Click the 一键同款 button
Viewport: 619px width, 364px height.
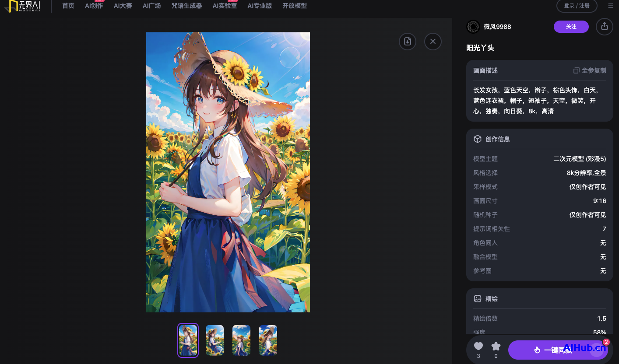pos(558,350)
